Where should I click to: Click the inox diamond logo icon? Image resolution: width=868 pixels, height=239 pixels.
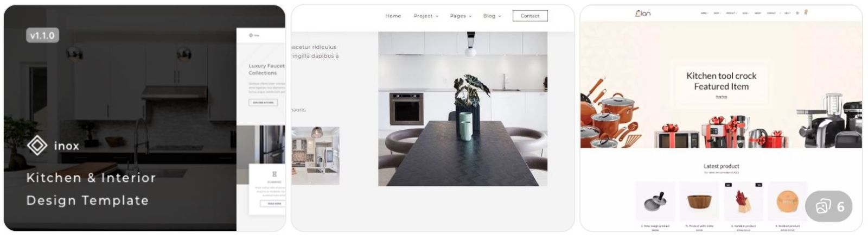[37, 146]
